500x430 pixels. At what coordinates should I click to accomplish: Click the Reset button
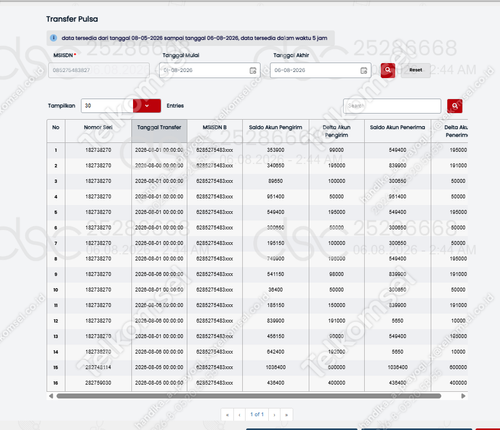click(x=416, y=70)
